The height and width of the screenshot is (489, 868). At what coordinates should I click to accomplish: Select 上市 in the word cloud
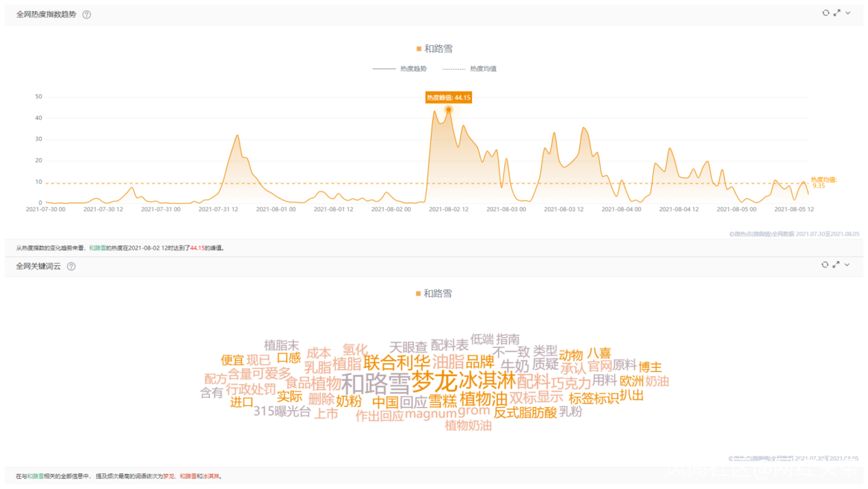[x=326, y=413]
